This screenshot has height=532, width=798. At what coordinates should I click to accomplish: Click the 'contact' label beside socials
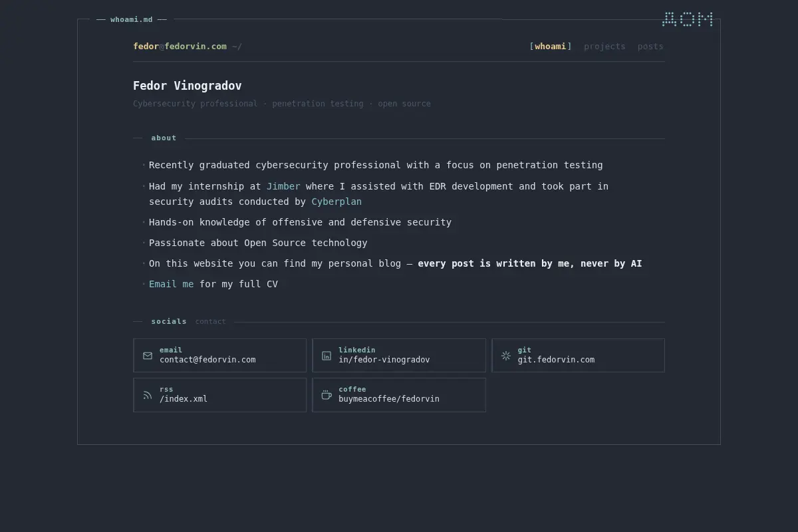211,322
